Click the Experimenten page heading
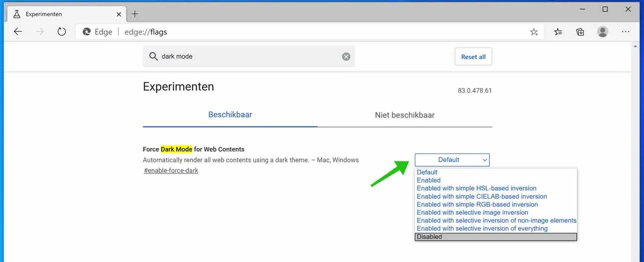The image size is (644, 262). coord(178,86)
